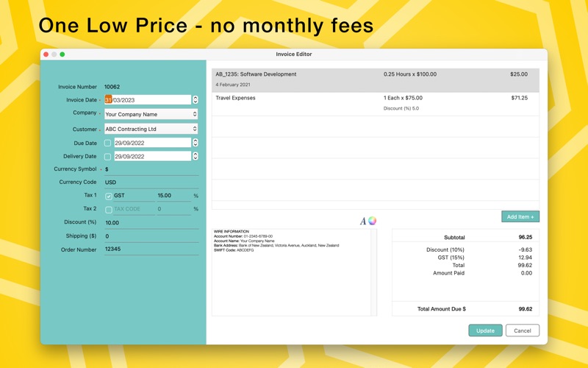
Task: Click the Tax 1 rate field 15.00
Action: 173,196
